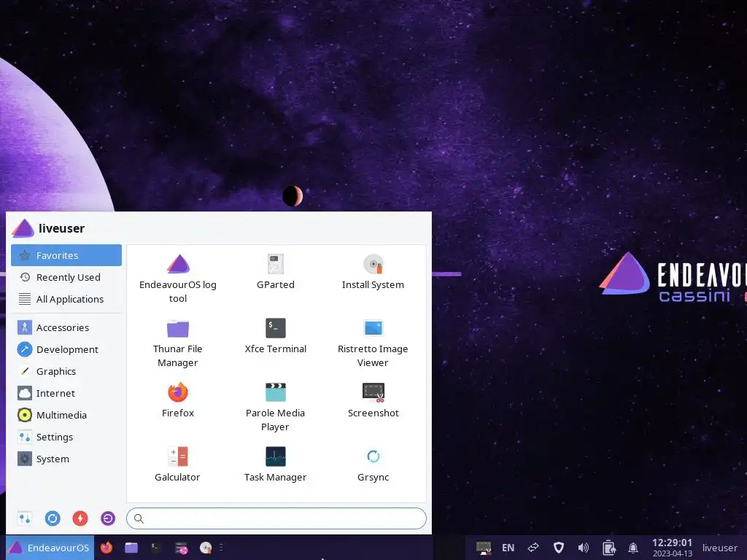
Task: Click the liveuser name in menu header
Action: (61, 228)
